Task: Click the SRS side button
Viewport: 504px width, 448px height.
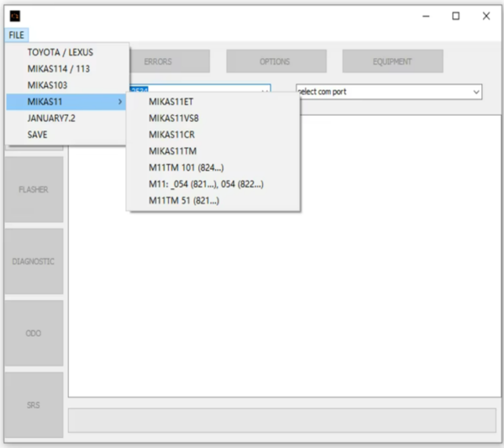Action: 34,405
